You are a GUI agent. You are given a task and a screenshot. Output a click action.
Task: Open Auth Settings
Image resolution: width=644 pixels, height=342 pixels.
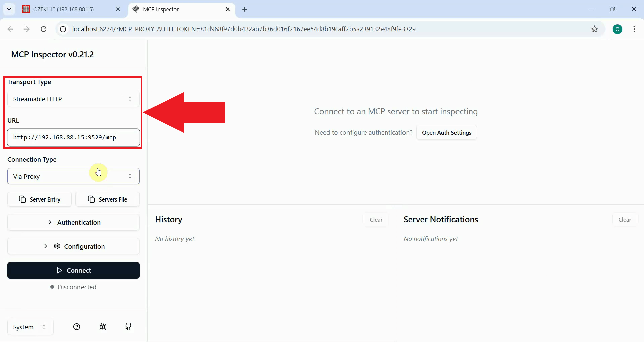(x=446, y=132)
